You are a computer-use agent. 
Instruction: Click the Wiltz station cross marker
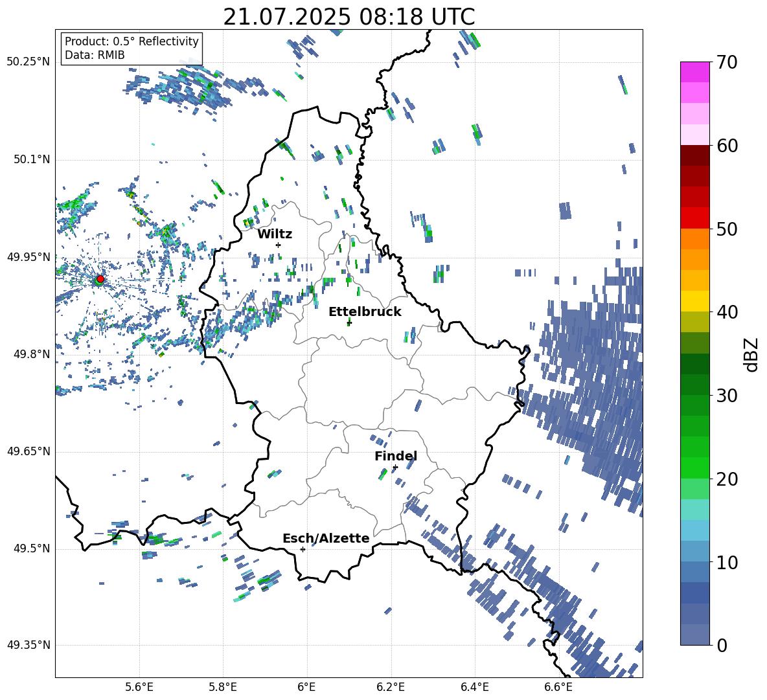[x=279, y=245]
